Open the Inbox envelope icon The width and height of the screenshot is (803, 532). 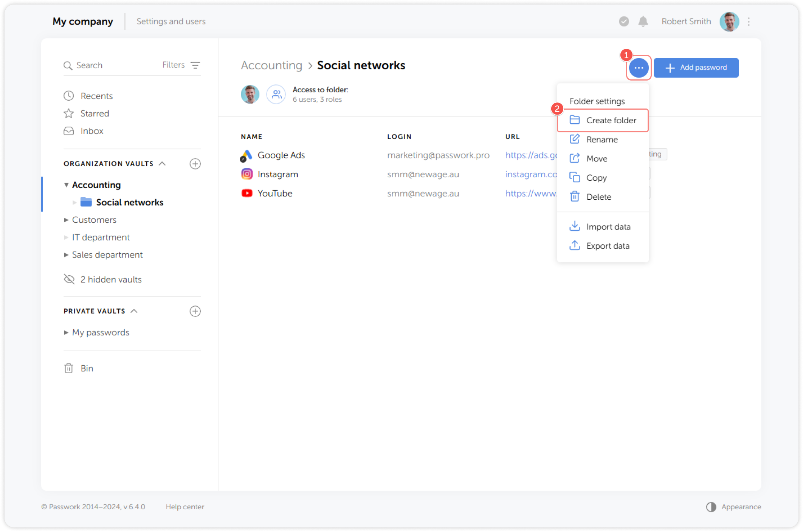(68, 131)
